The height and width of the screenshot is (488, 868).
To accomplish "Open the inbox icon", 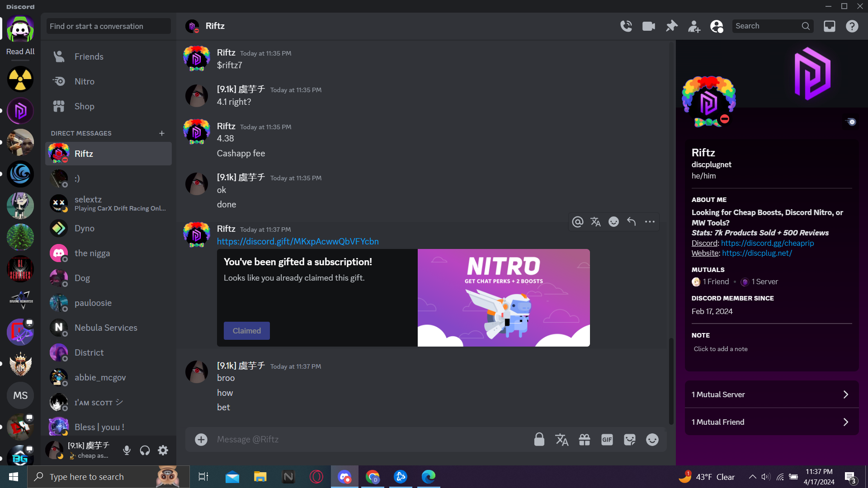I will pyautogui.click(x=830, y=26).
